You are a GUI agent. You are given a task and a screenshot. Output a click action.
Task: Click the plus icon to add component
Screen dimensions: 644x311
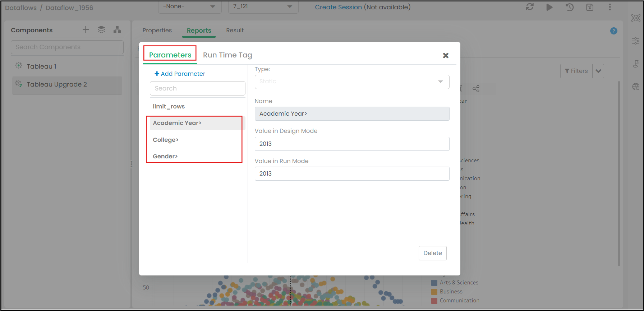coord(86,30)
